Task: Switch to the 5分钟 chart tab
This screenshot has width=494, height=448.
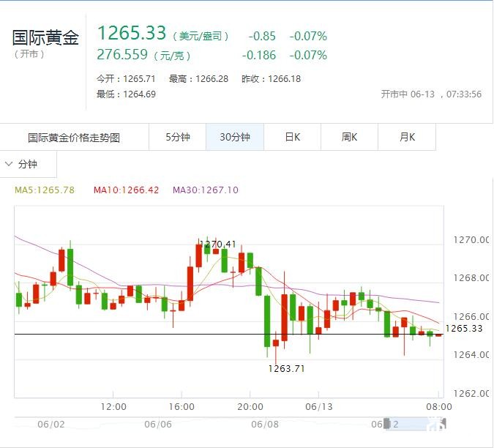Action: (177, 137)
